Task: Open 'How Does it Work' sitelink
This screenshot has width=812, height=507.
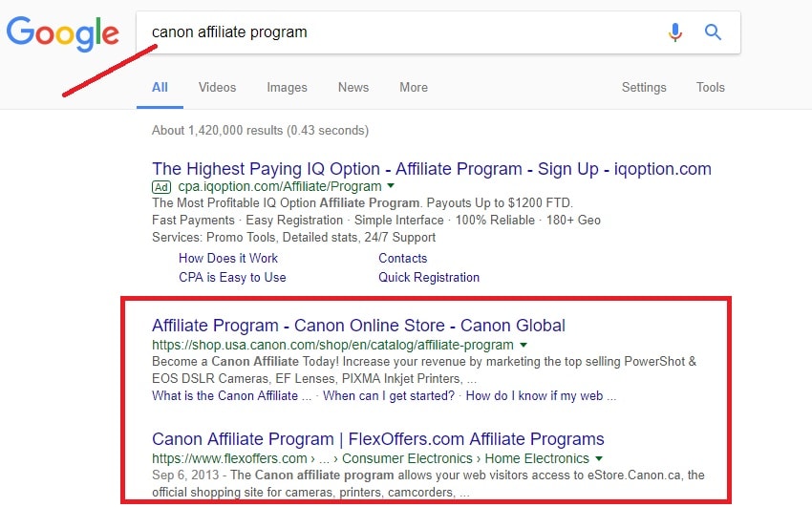Action: [x=228, y=258]
